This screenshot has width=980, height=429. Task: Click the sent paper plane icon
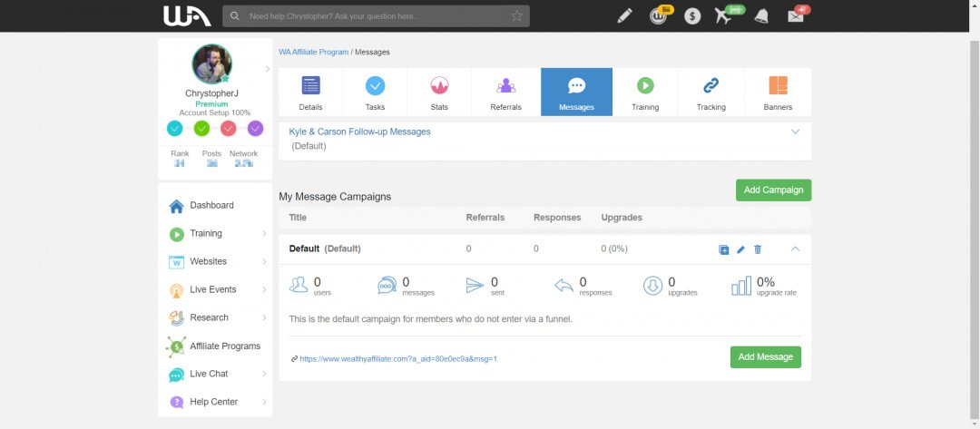(x=475, y=286)
